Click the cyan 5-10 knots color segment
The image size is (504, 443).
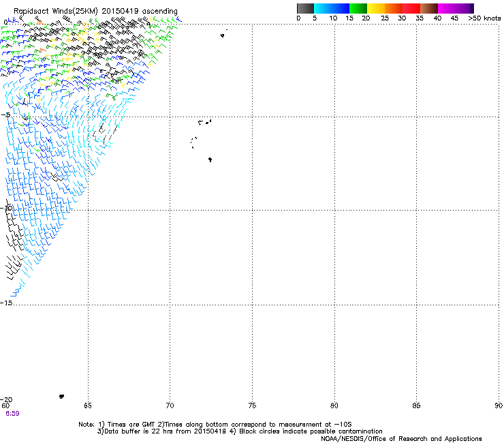click(323, 8)
